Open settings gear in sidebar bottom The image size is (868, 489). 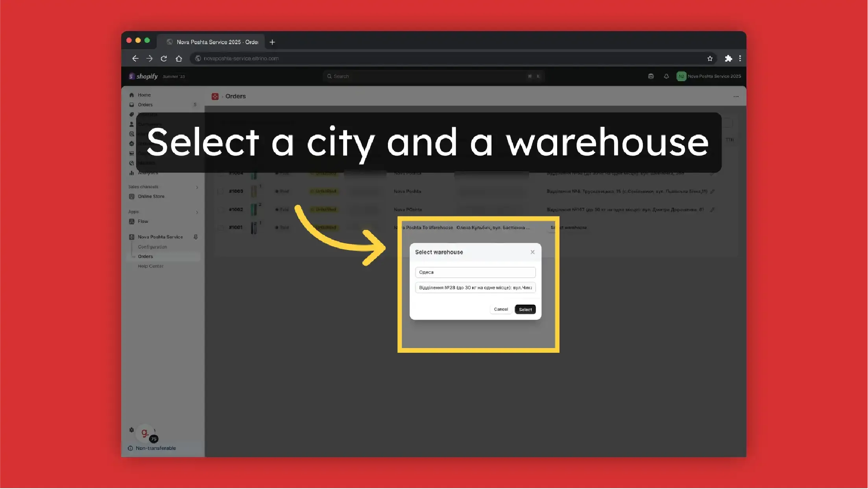click(131, 430)
